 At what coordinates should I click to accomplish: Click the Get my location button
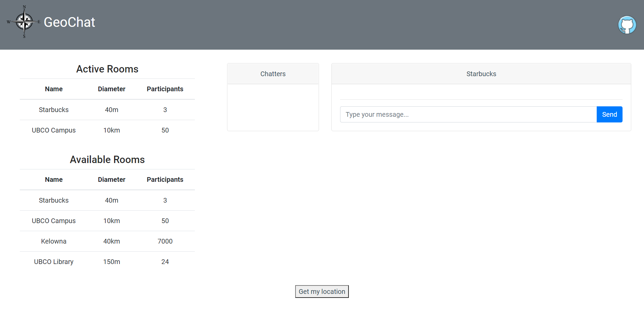tap(322, 292)
